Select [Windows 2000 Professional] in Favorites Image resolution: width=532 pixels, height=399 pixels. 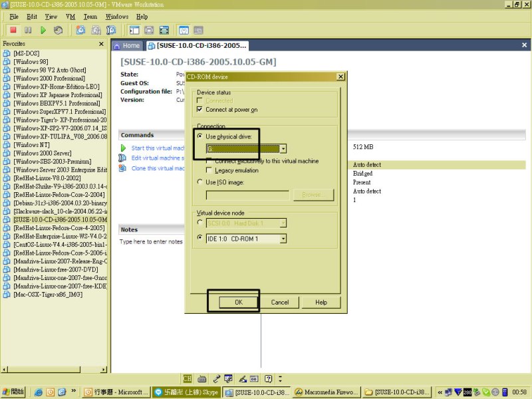(x=49, y=78)
